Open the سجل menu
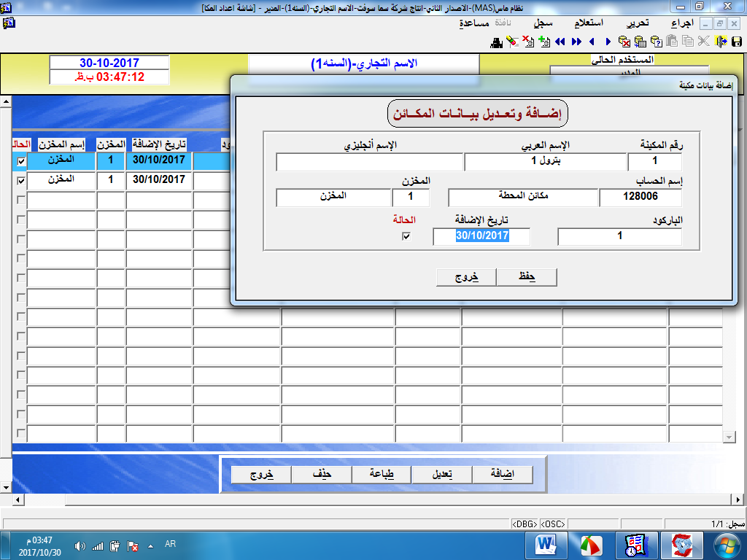Image resolution: width=747 pixels, height=560 pixels. [542, 23]
